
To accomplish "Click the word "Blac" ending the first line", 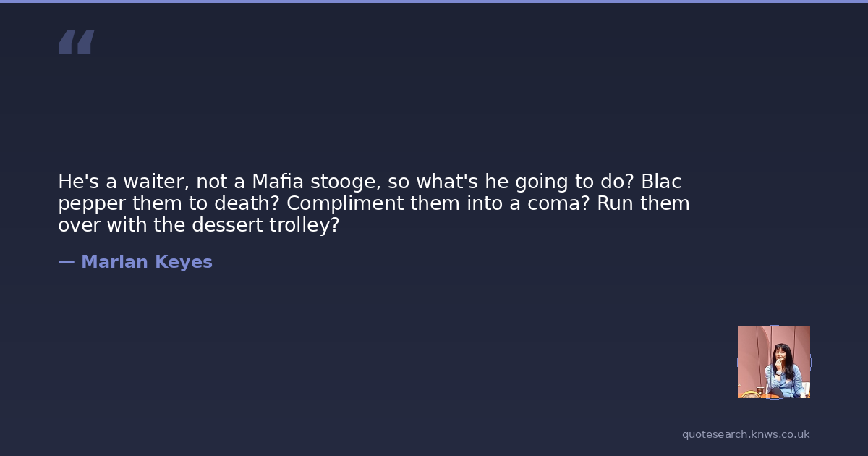I will [661, 181].
